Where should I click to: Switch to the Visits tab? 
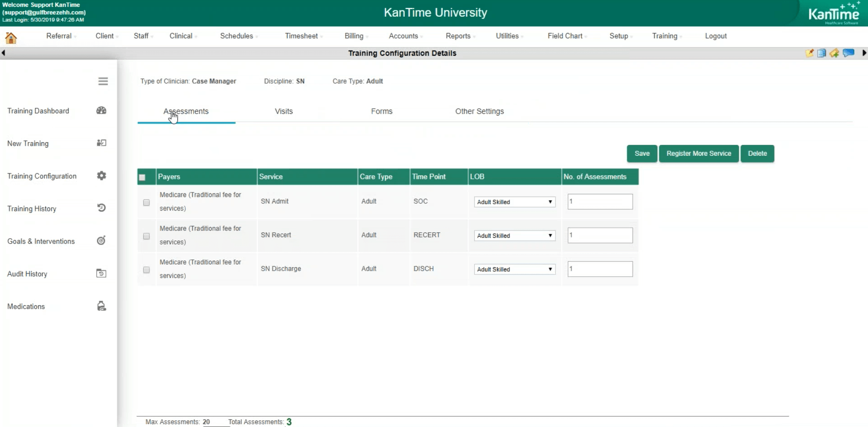pyautogui.click(x=284, y=111)
